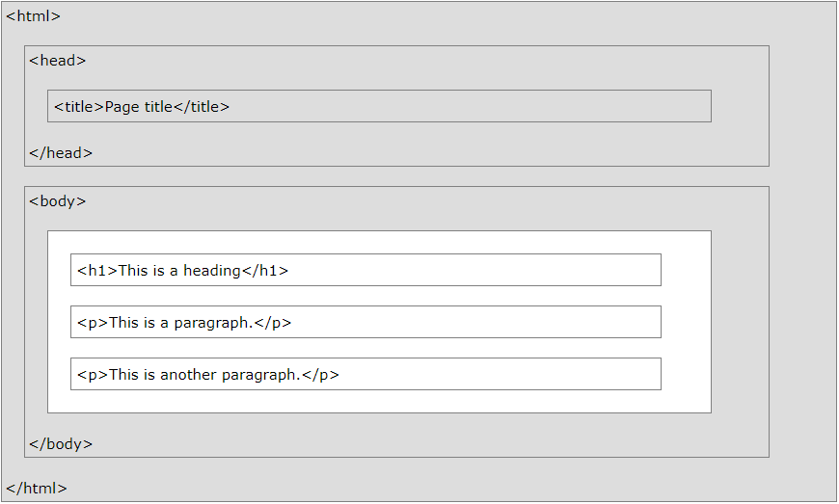Click empty white area below the paragraph boxes

376,402
